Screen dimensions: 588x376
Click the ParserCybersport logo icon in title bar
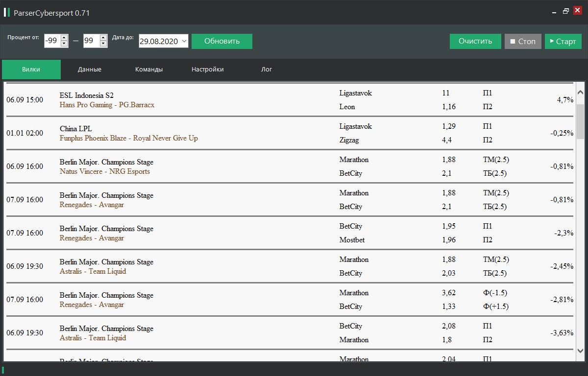[7, 13]
